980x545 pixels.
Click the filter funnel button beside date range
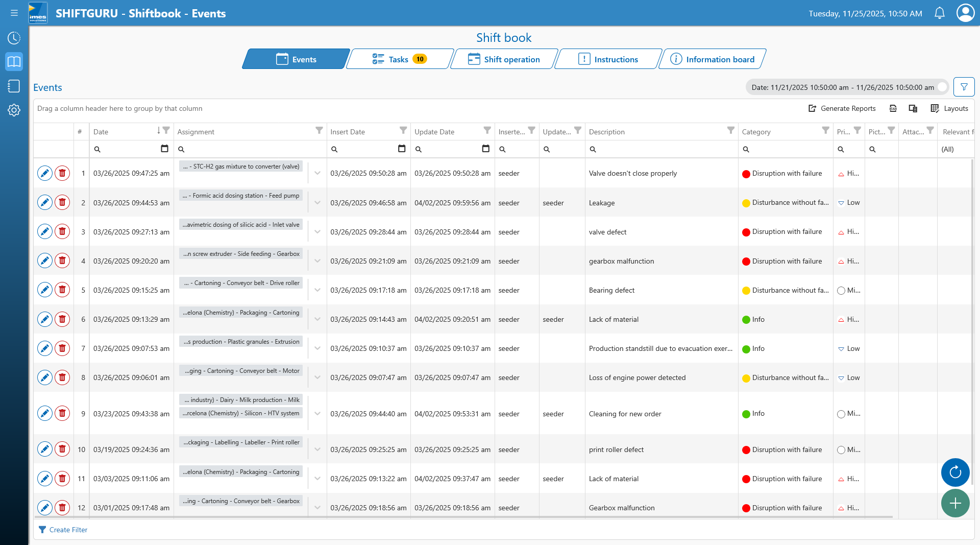(964, 87)
